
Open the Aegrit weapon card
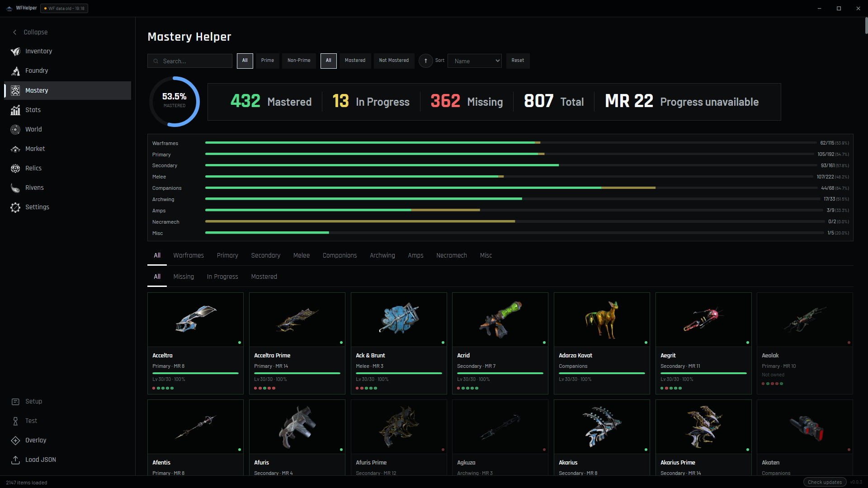click(x=703, y=343)
